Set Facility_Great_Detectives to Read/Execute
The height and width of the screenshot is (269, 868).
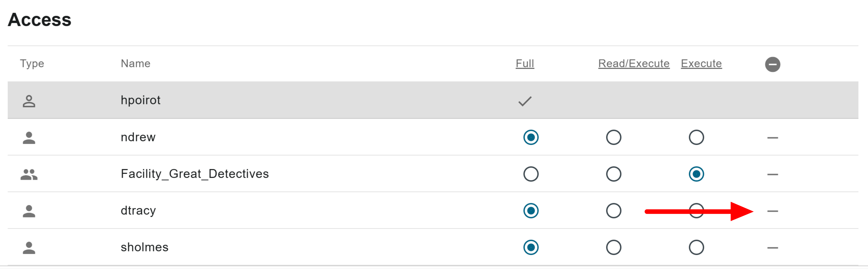613,174
